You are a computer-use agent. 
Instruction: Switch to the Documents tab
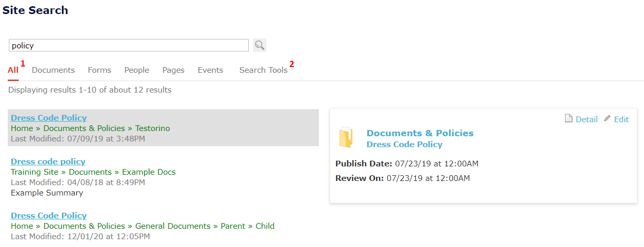point(53,70)
